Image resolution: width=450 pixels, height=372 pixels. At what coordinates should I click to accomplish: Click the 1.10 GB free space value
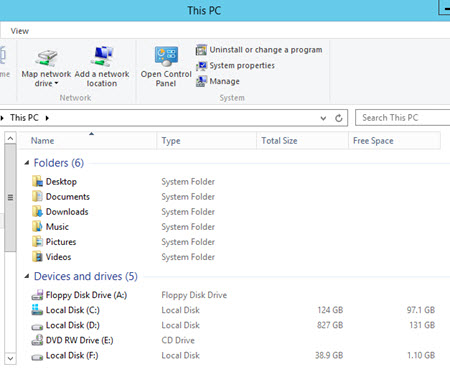coord(421,355)
